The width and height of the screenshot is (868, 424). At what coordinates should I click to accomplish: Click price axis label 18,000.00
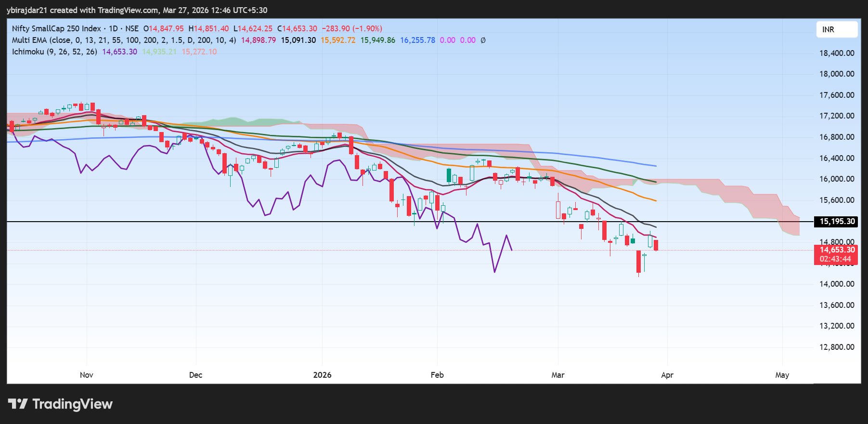point(837,74)
